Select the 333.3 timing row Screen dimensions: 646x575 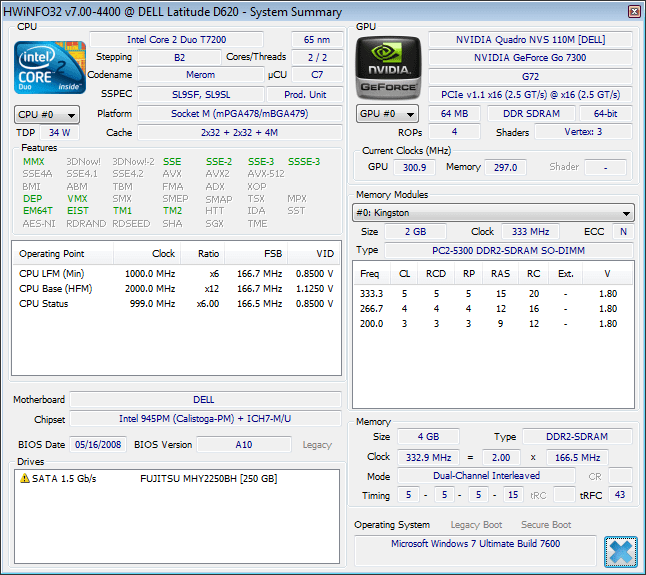493,294
